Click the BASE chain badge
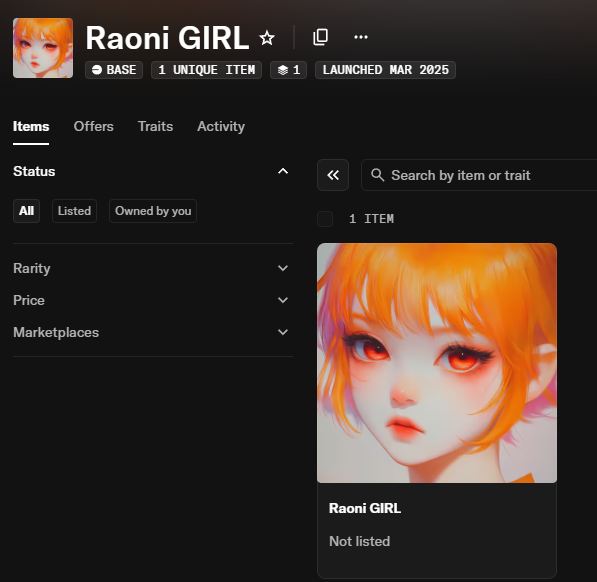 coord(114,70)
